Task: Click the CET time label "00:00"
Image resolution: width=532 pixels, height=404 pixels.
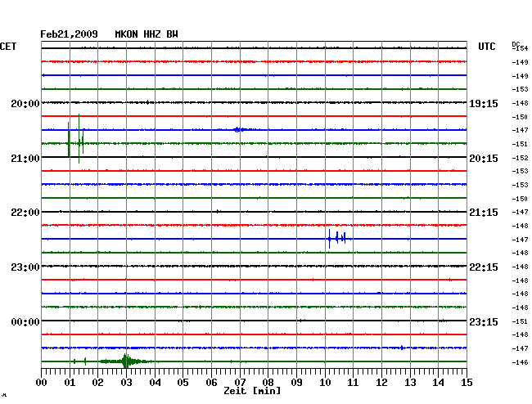Action: (x=25, y=321)
